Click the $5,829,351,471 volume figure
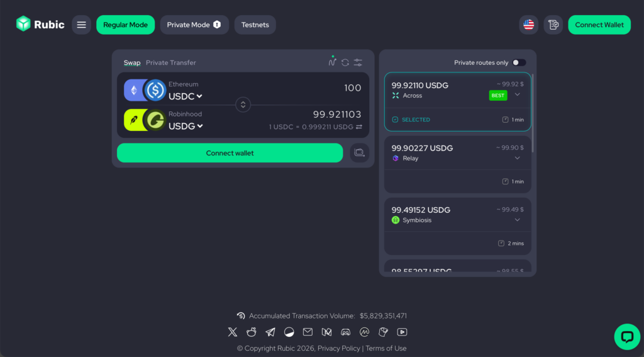Image resolution: width=644 pixels, height=357 pixels. [383, 316]
